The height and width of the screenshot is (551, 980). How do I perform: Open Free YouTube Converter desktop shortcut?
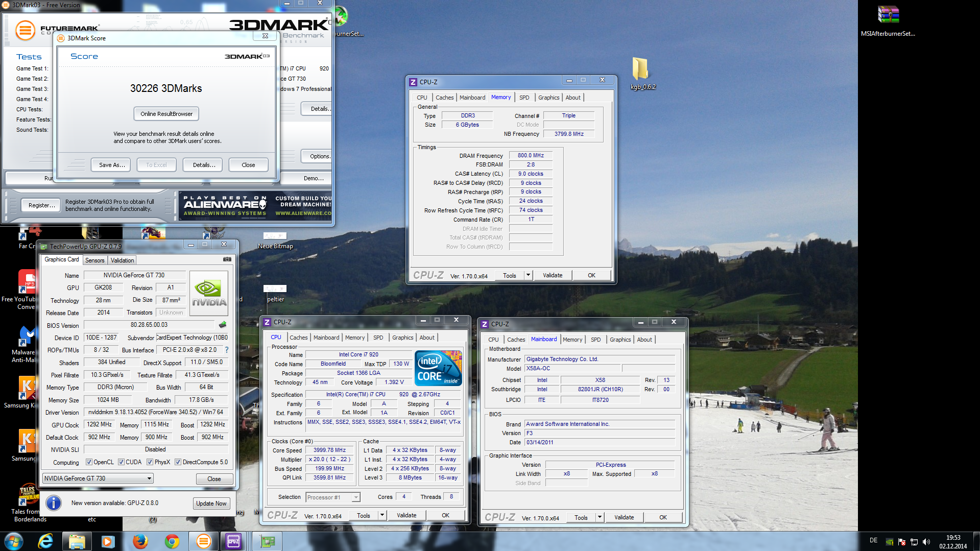[x=19, y=290]
